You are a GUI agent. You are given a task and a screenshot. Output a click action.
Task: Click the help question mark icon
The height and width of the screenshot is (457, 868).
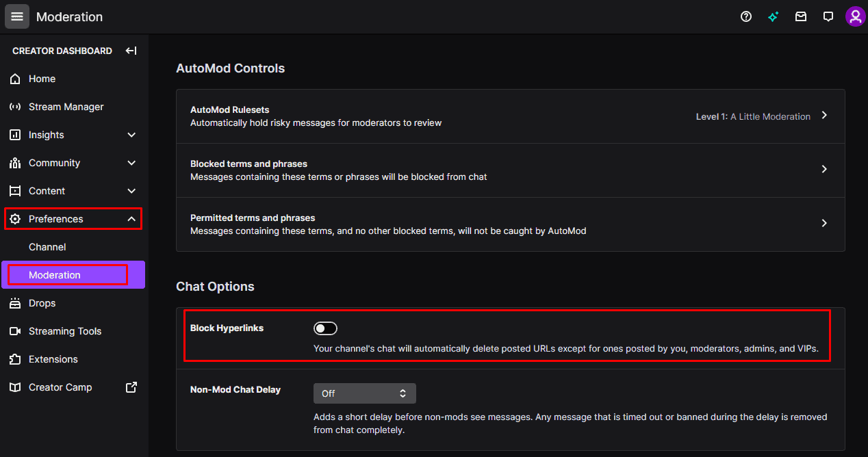tap(746, 16)
